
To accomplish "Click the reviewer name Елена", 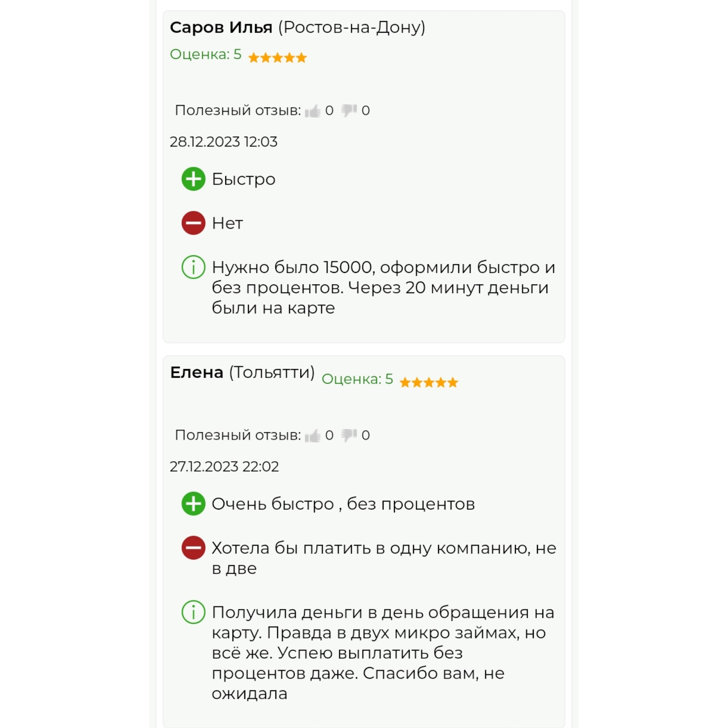I will tap(197, 372).
